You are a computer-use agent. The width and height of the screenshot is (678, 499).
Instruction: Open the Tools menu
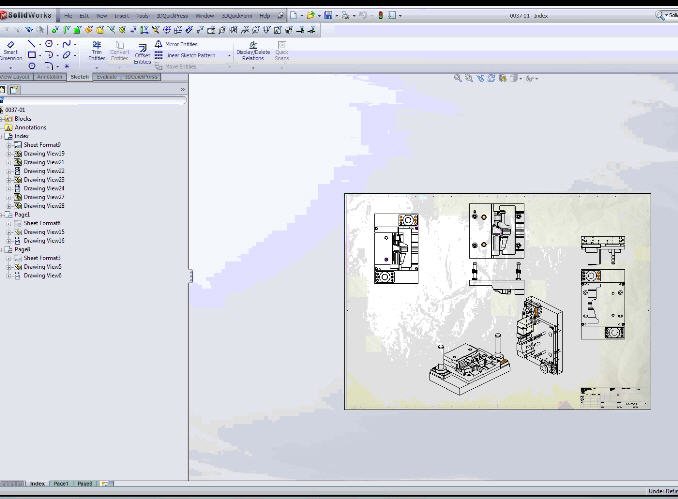pyautogui.click(x=143, y=16)
